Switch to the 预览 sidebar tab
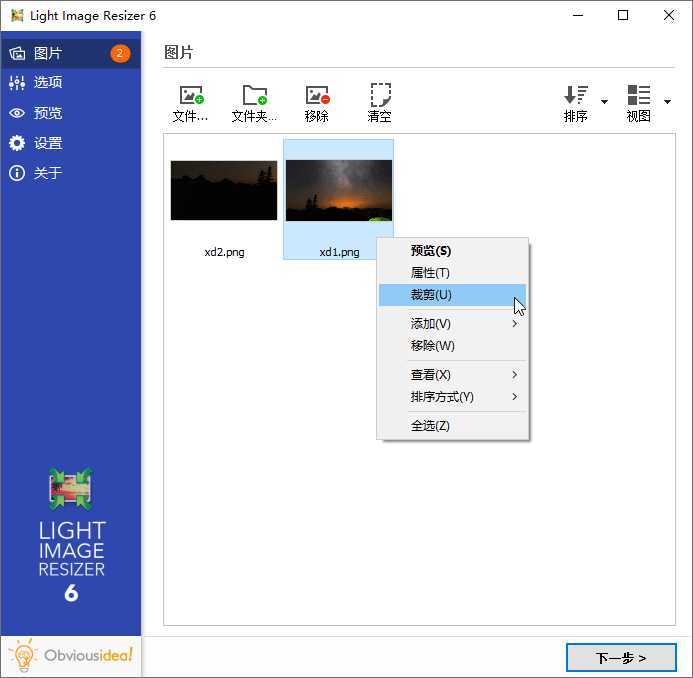 [x=48, y=113]
